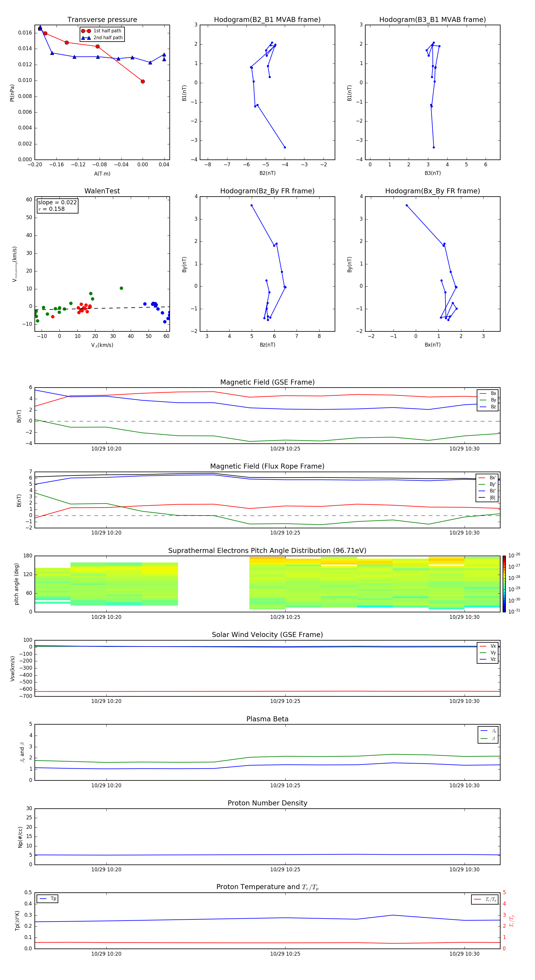Click the 'r = 0.158' annotation
The image size is (535, 980).
(51, 209)
